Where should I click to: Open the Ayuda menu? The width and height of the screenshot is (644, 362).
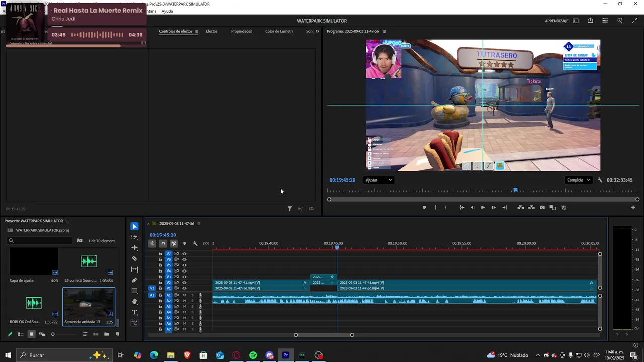coord(167,11)
